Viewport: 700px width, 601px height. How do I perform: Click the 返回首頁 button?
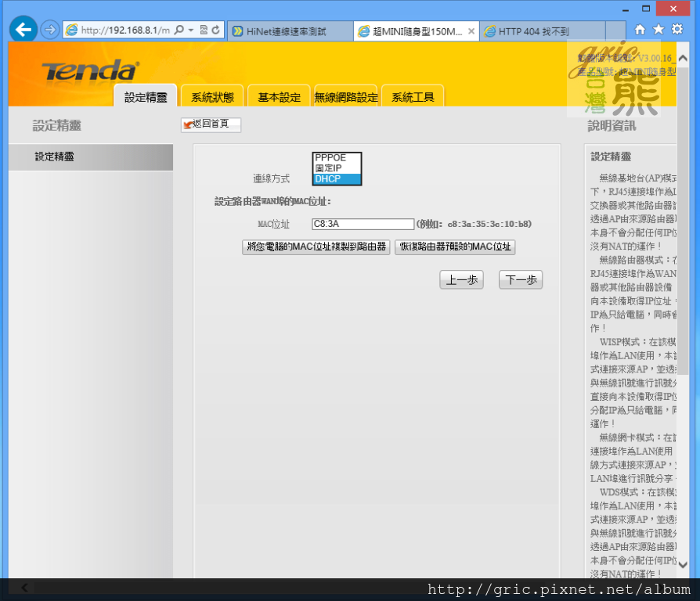pos(211,124)
